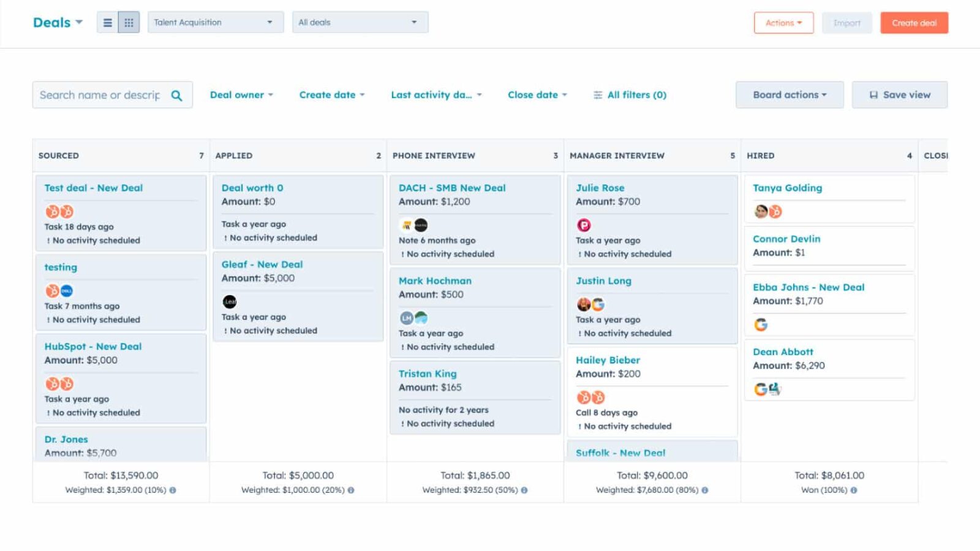980x551 pixels.
Task: Switch to board grid view icon
Action: [x=129, y=23]
